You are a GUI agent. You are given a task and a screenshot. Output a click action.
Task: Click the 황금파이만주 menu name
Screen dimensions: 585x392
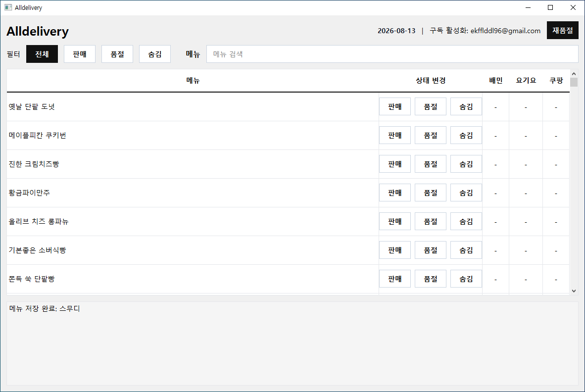click(29, 193)
